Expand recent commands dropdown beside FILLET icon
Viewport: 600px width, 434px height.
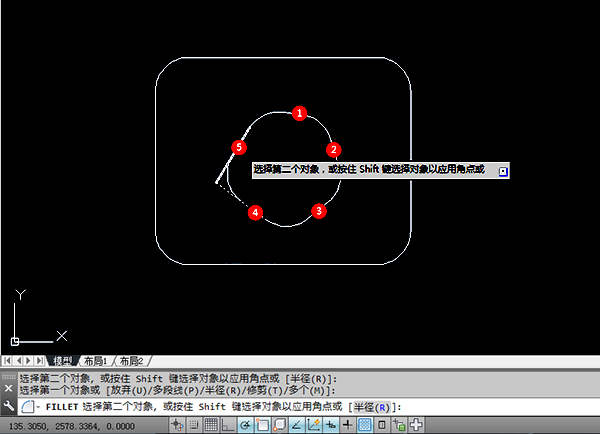pyautogui.click(x=38, y=407)
